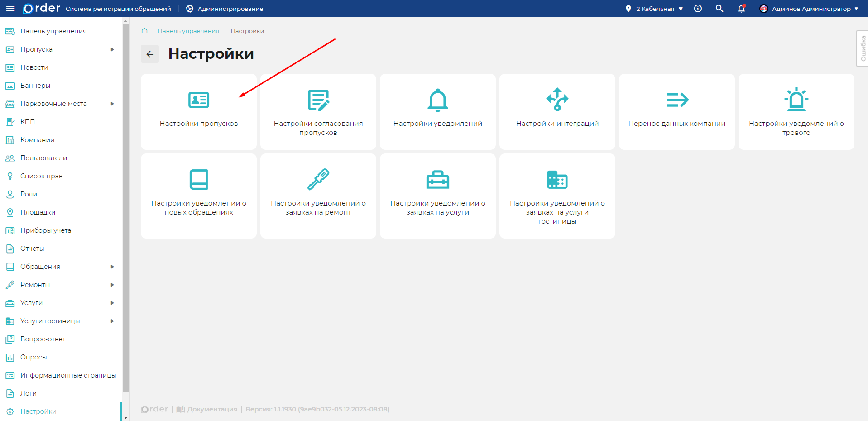Expand the Парковочные места submenu
This screenshot has width=868, height=421.
[x=112, y=104]
